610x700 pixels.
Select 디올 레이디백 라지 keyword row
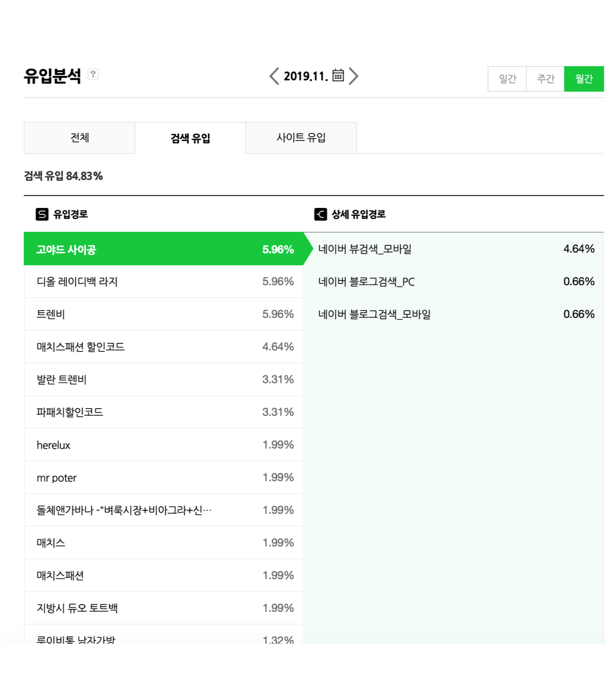pos(163,281)
